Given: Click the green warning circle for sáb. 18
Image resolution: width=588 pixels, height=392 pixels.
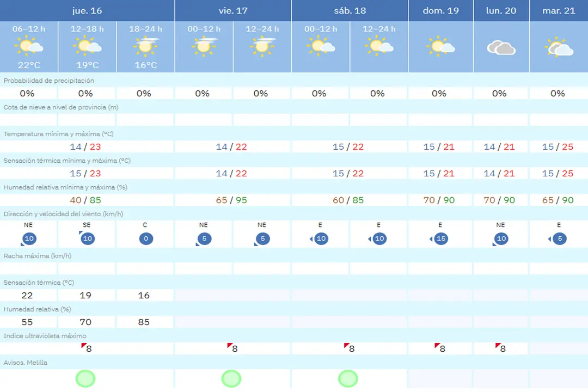Looking at the screenshot, I should [x=348, y=378].
